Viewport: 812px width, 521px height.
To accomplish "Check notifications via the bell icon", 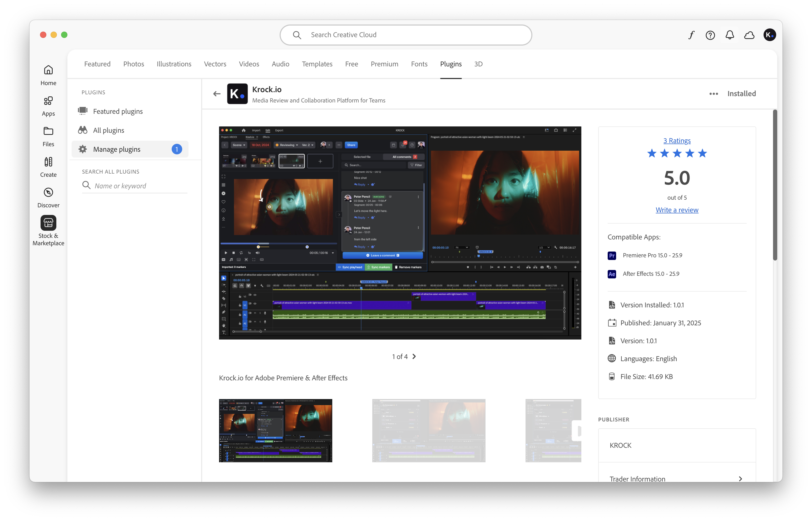I will 730,35.
